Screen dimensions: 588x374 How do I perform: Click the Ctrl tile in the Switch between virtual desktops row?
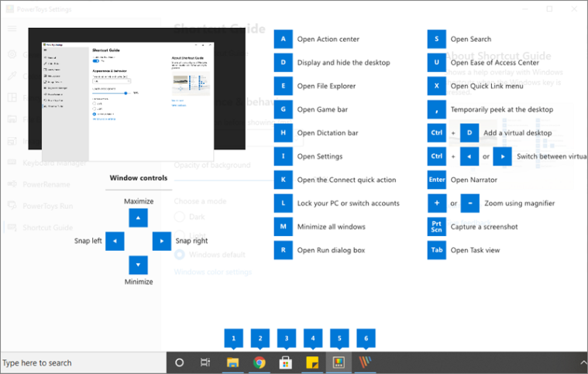tap(436, 156)
